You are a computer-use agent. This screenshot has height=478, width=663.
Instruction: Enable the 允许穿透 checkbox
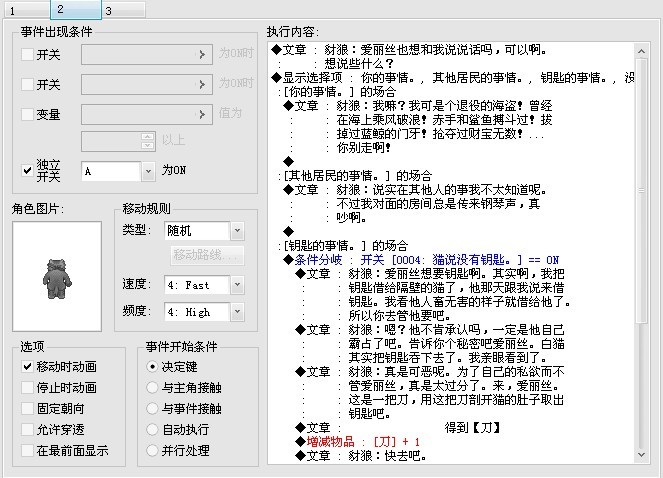27,429
